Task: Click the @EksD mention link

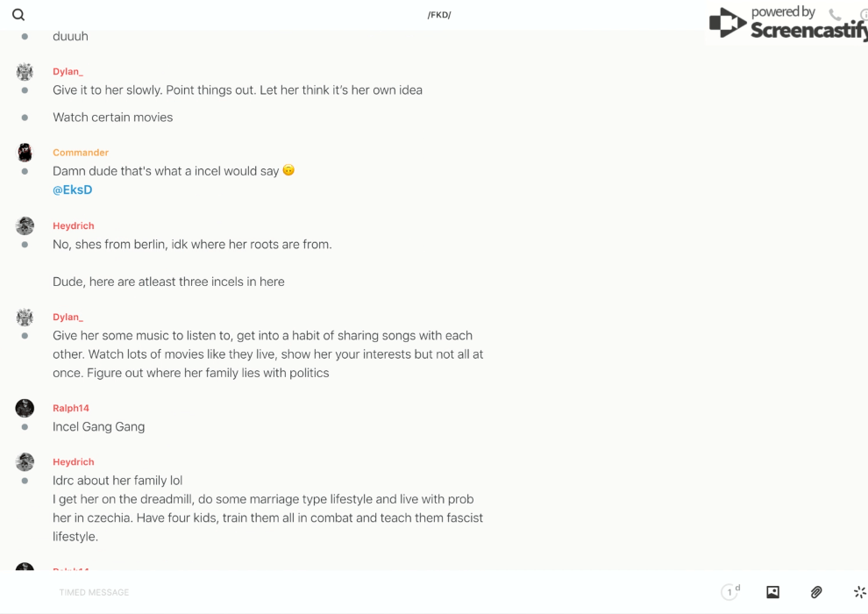Action: tap(72, 189)
